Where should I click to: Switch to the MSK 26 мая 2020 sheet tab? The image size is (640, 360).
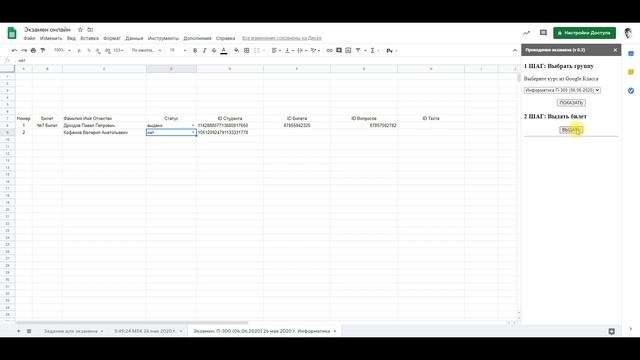148,331
